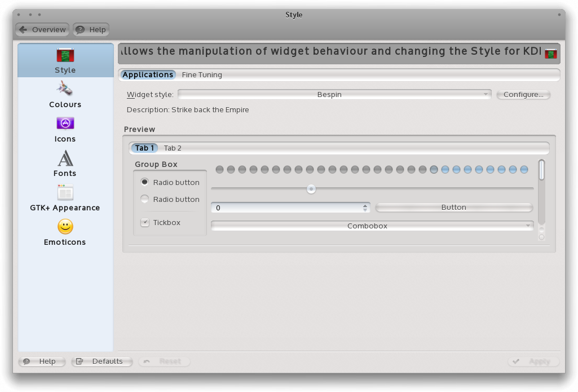
Task: Select Tab 2 in preview
Action: pyautogui.click(x=173, y=148)
